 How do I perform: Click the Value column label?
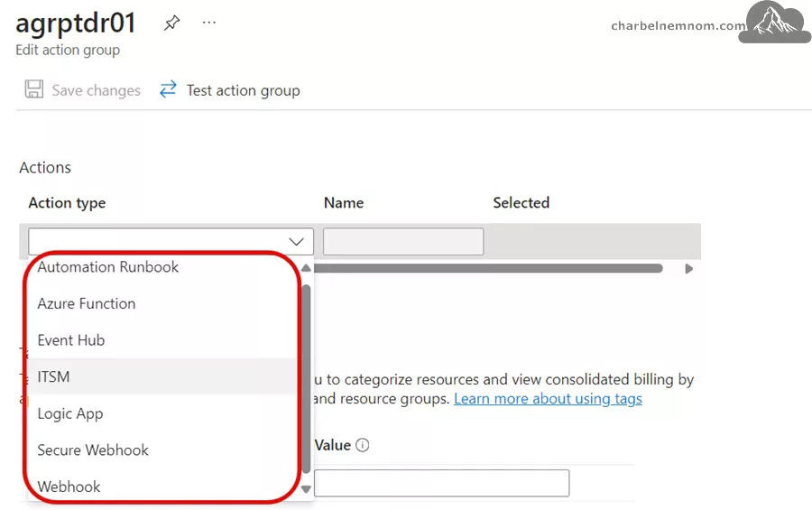pyautogui.click(x=332, y=445)
